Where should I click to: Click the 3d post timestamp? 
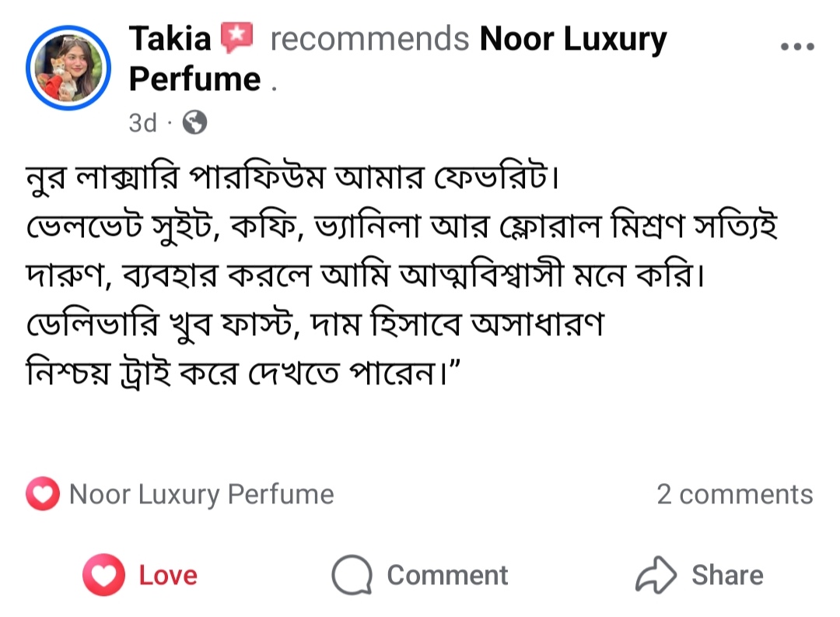pyautogui.click(x=142, y=123)
